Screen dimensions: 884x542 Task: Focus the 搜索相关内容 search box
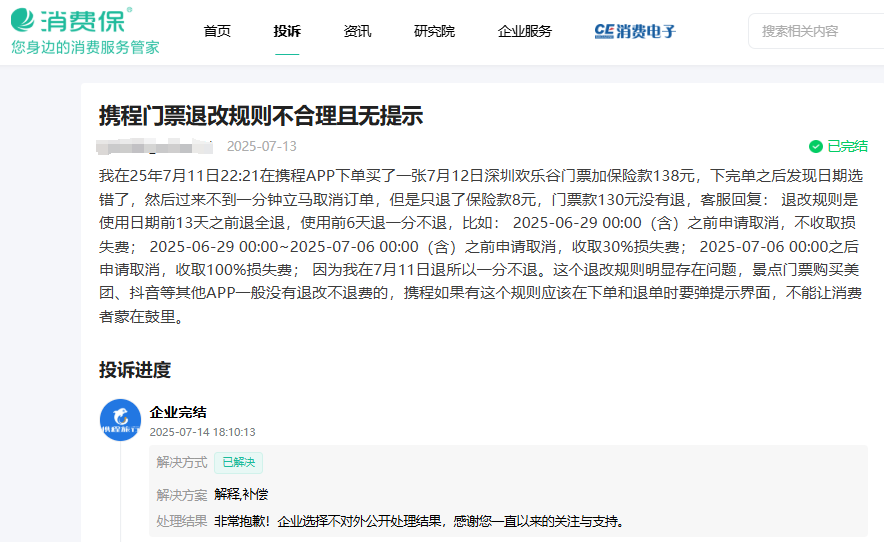coord(816,31)
